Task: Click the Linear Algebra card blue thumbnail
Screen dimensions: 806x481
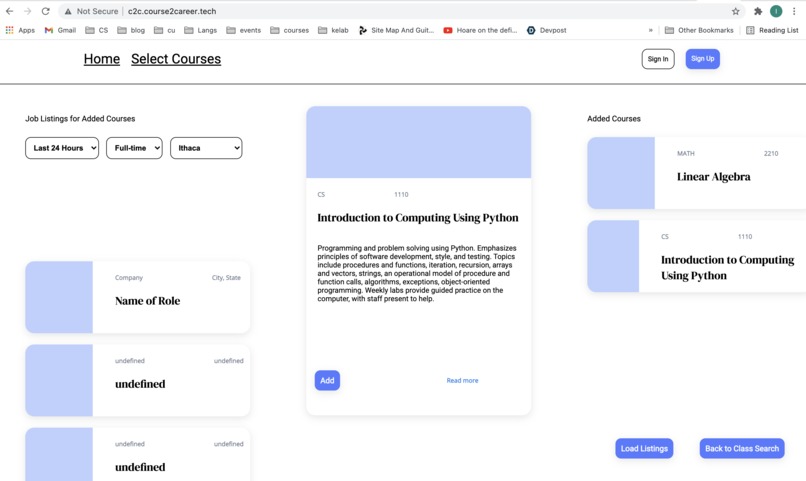Action: tap(621, 173)
